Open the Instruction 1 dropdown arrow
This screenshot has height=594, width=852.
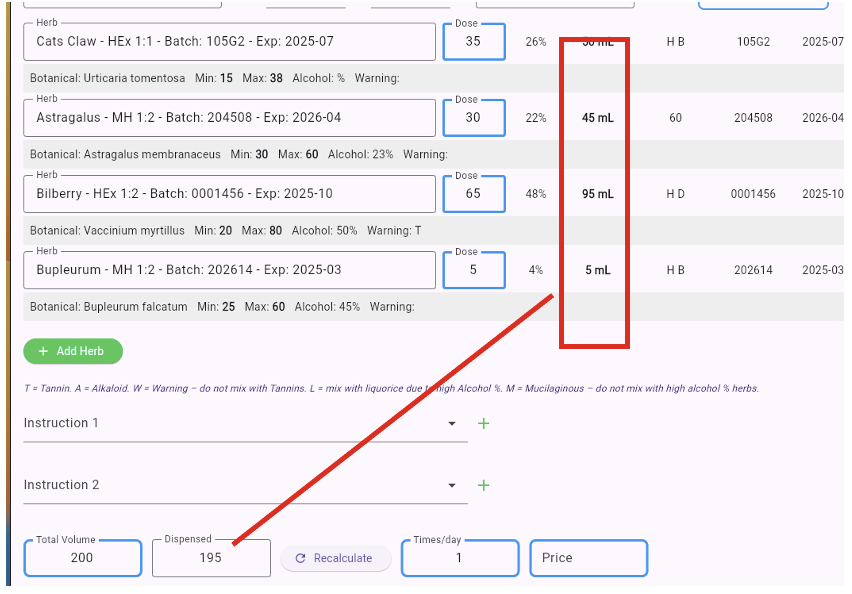click(x=452, y=423)
